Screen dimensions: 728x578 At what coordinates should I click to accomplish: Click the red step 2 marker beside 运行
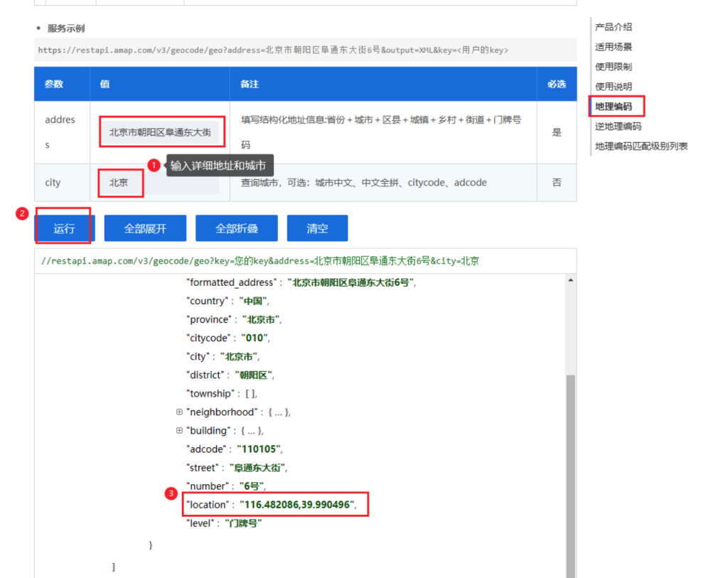[23, 213]
